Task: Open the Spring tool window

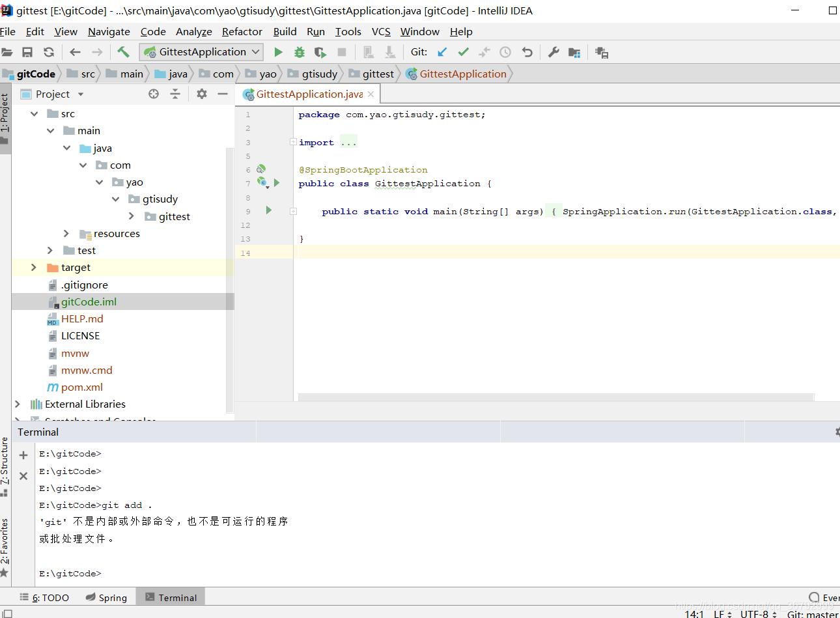Action: [106, 597]
